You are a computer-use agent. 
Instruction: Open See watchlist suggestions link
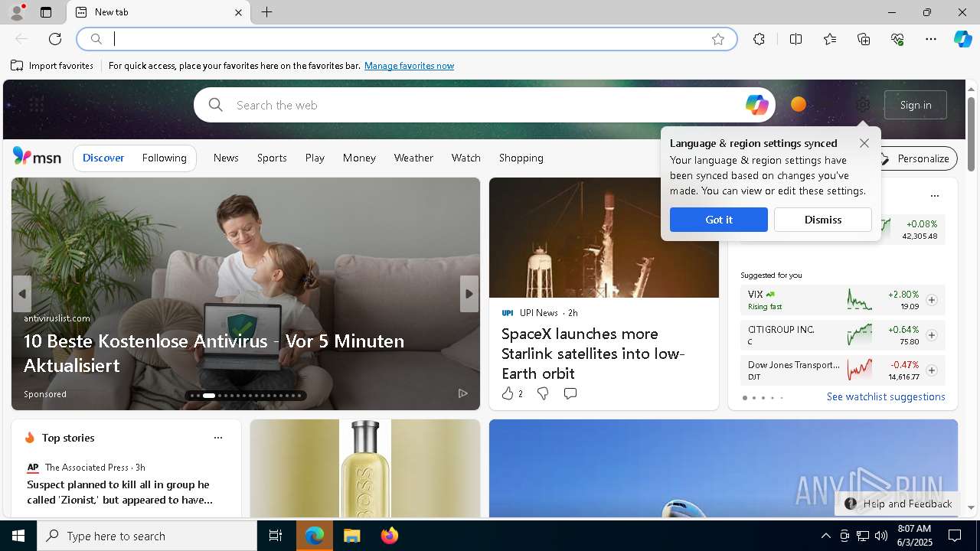(886, 396)
